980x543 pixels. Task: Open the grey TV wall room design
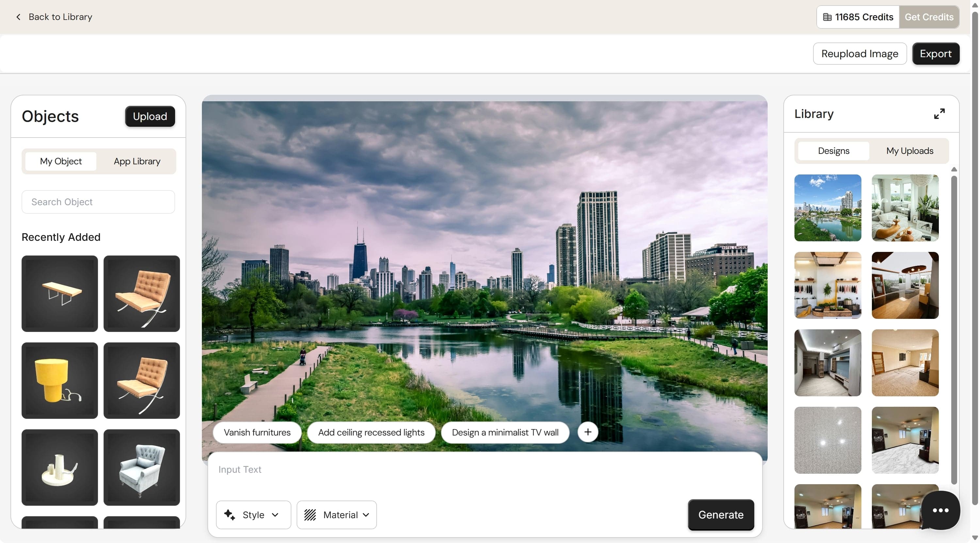tap(827, 363)
